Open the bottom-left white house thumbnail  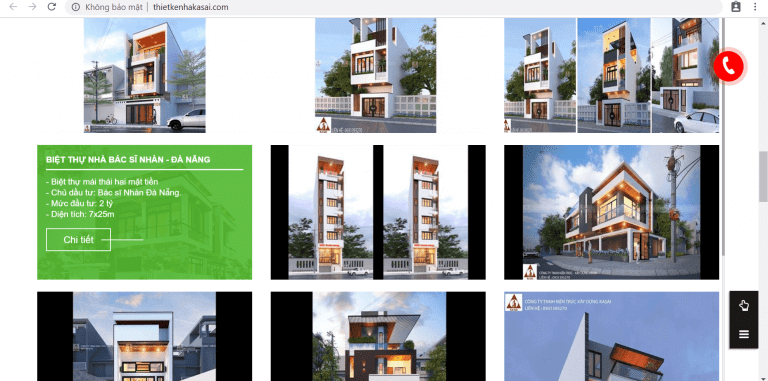click(x=144, y=336)
